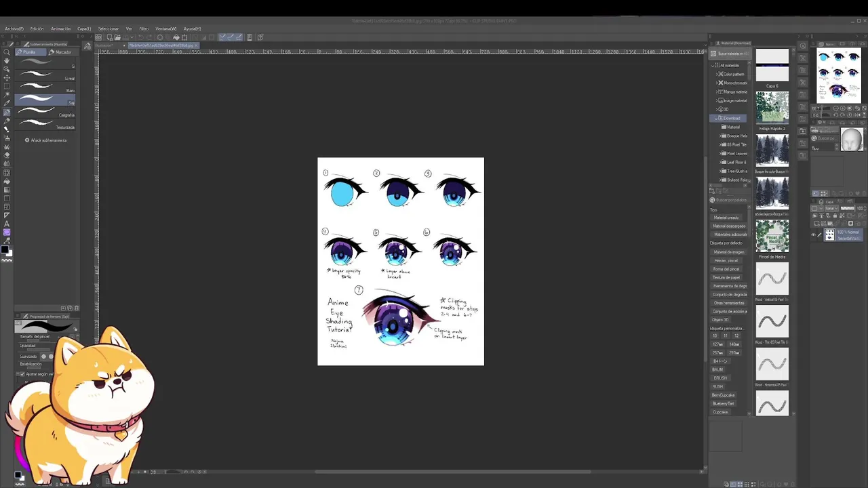Click the black foreground color swatch

click(x=5, y=251)
